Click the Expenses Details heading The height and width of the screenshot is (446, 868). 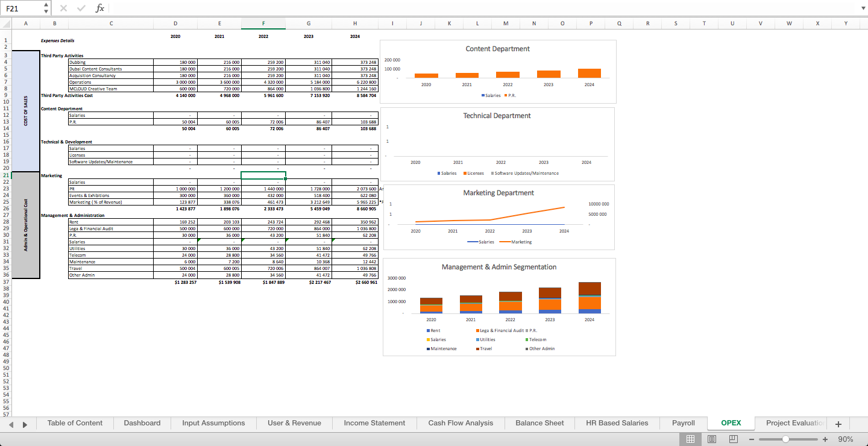pos(57,40)
